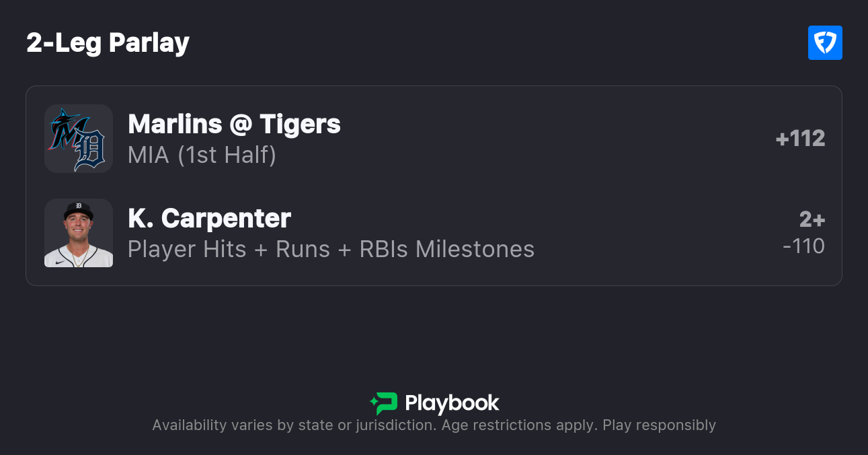Tap the +112 odds value

click(800, 139)
